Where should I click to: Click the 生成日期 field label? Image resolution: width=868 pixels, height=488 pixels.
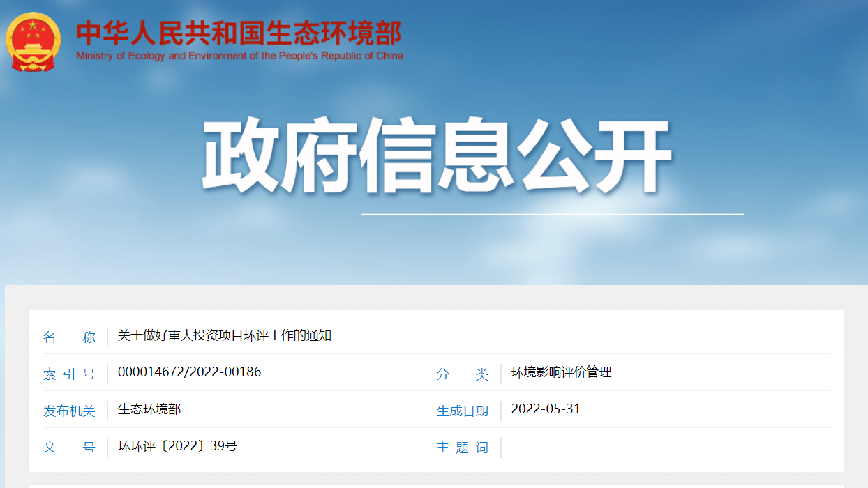coord(463,411)
